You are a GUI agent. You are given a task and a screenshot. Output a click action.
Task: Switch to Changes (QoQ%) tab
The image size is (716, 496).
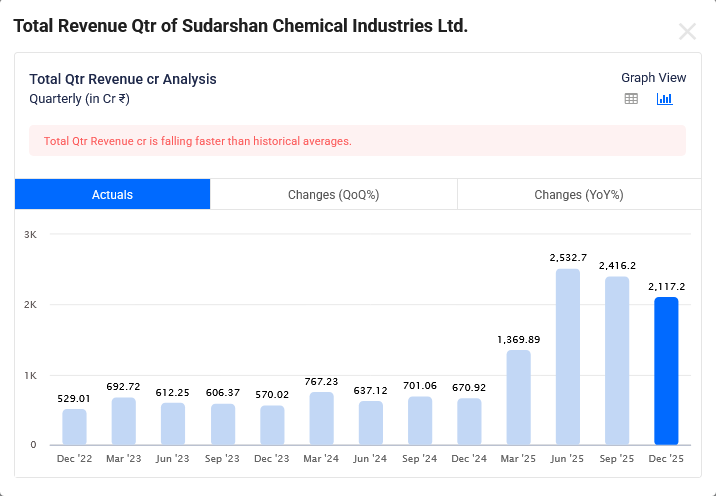point(333,194)
